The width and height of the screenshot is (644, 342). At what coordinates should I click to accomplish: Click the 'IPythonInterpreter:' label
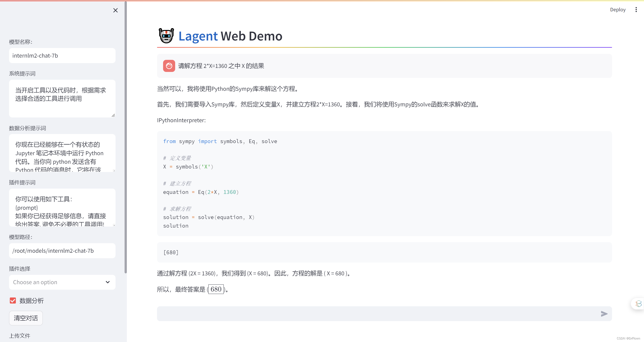click(181, 120)
